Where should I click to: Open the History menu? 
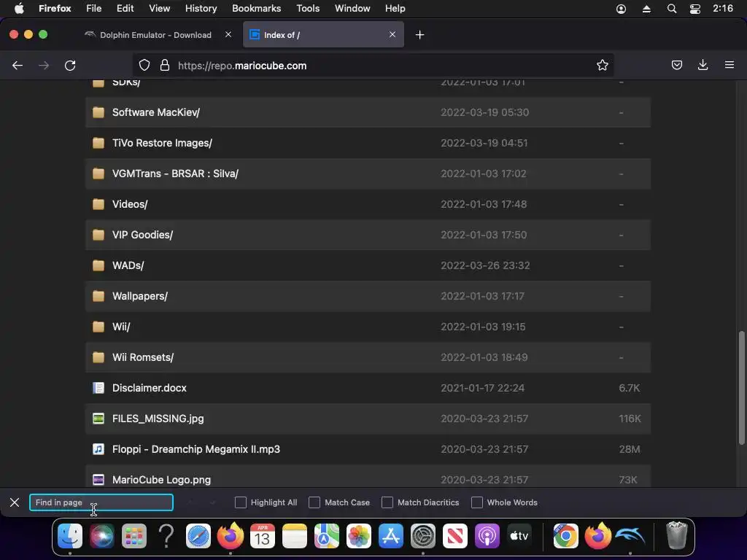point(201,9)
